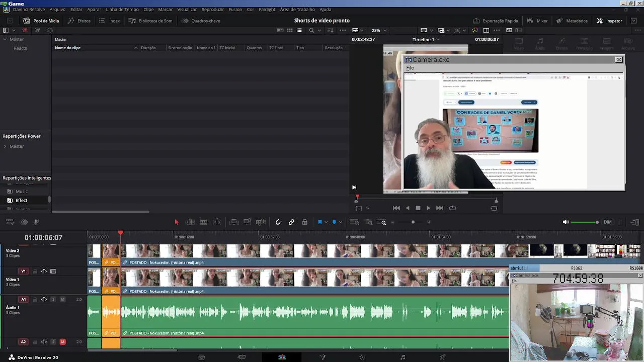Open the Metadados panel

coord(572,21)
